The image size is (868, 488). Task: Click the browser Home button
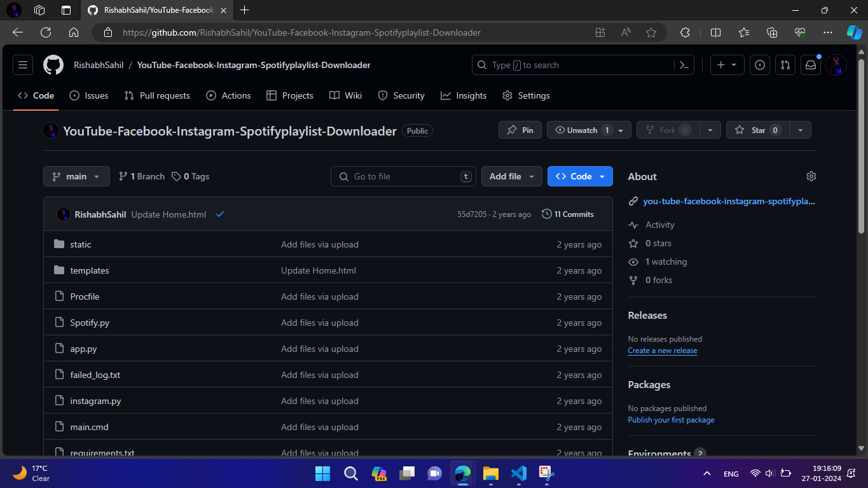coord(74,32)
